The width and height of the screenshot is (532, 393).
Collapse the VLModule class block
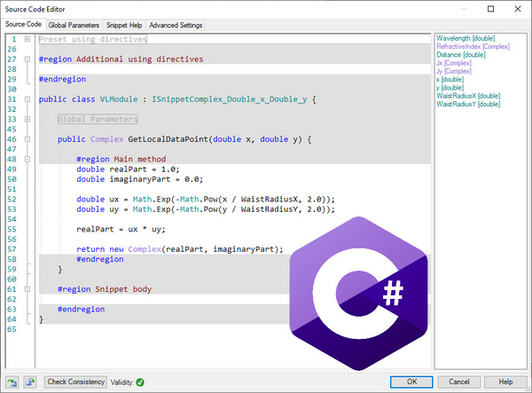(x=27, y=99)
